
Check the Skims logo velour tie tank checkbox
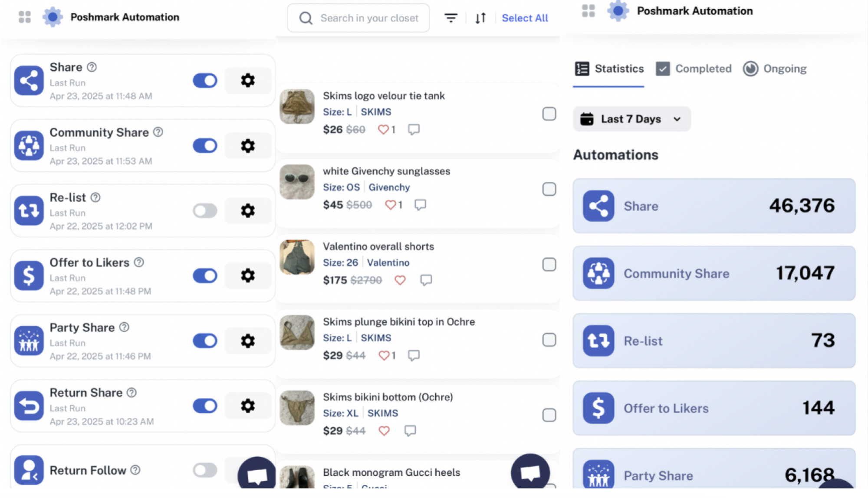(549, 114)
